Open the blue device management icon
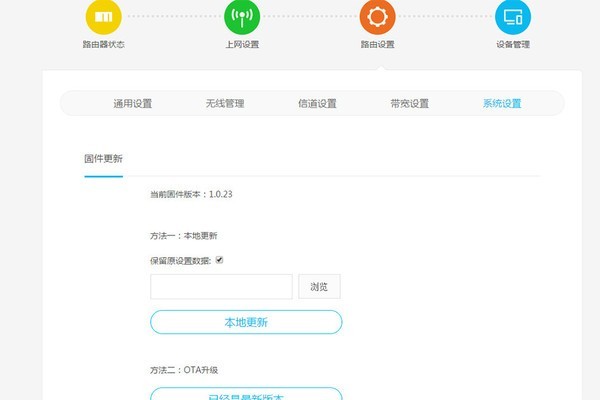 coord(513,17)
